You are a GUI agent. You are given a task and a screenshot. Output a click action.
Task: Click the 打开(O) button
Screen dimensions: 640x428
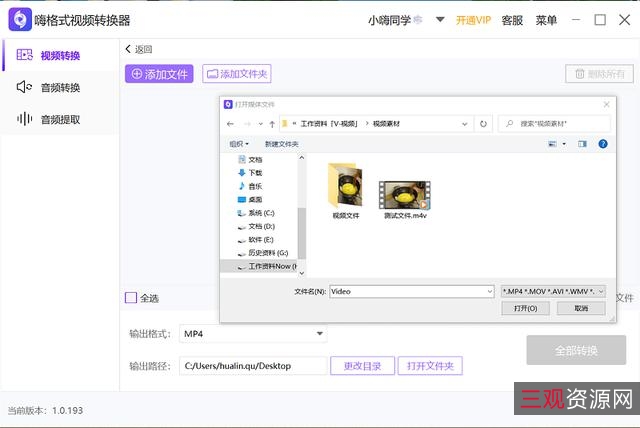525,308
